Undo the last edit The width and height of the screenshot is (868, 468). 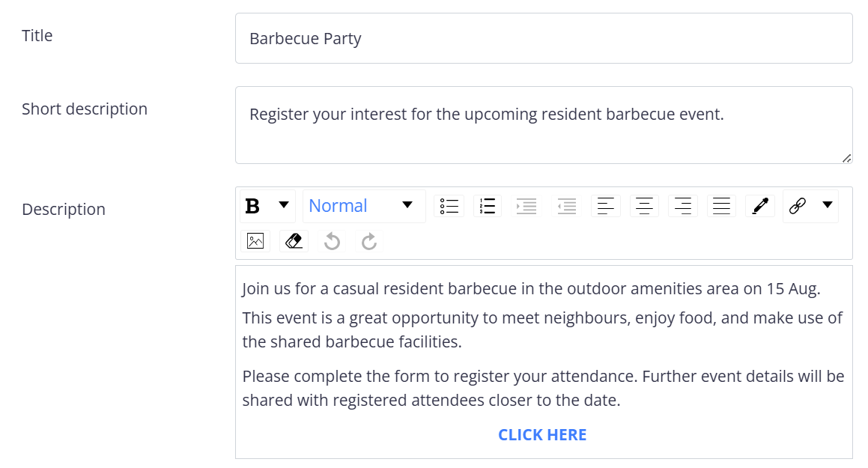coord(332,241)
